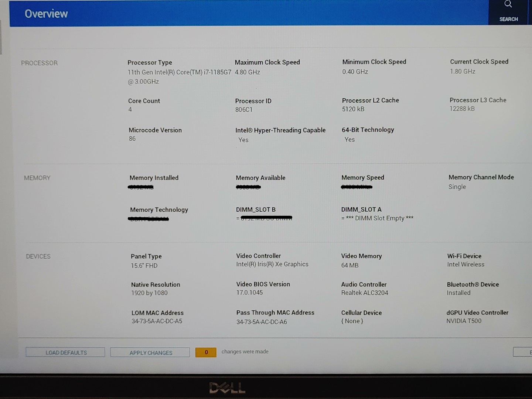Click the Processor L3 Cache 12288 kB value
Viewport: 532px width, 399px height.
[x=462, y=109]
